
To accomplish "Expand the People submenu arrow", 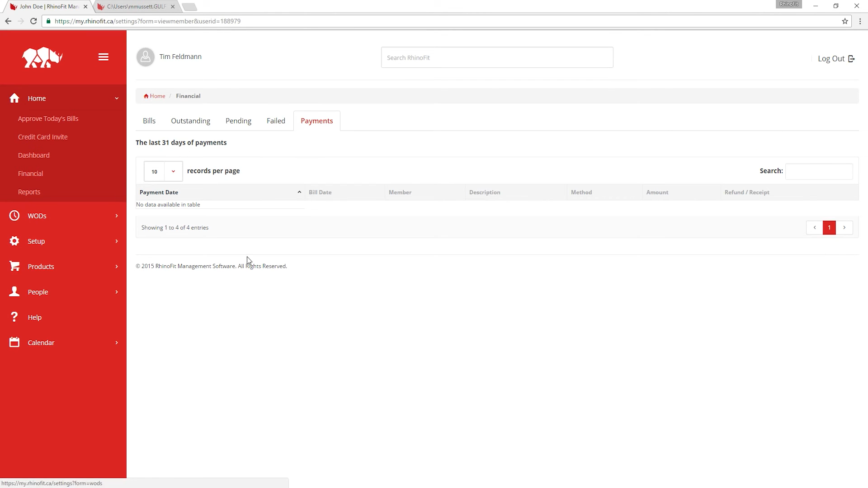I will pos(117,292).
